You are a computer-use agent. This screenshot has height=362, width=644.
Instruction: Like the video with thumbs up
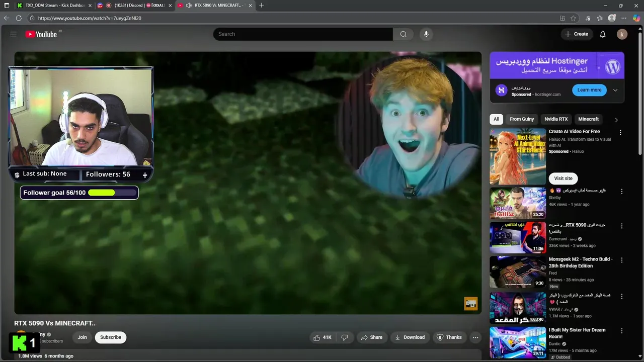[323, 337]
